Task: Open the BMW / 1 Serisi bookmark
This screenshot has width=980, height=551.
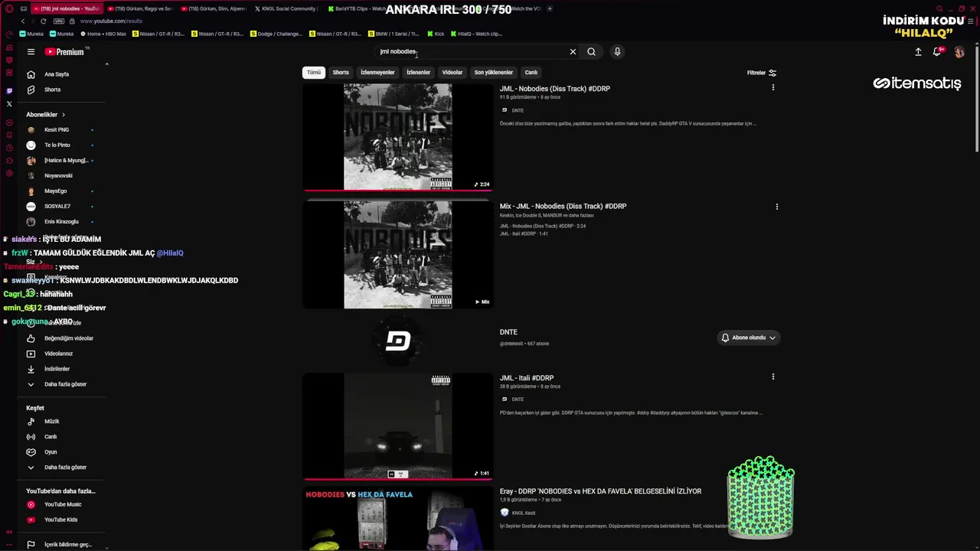Action: point(394,34)
